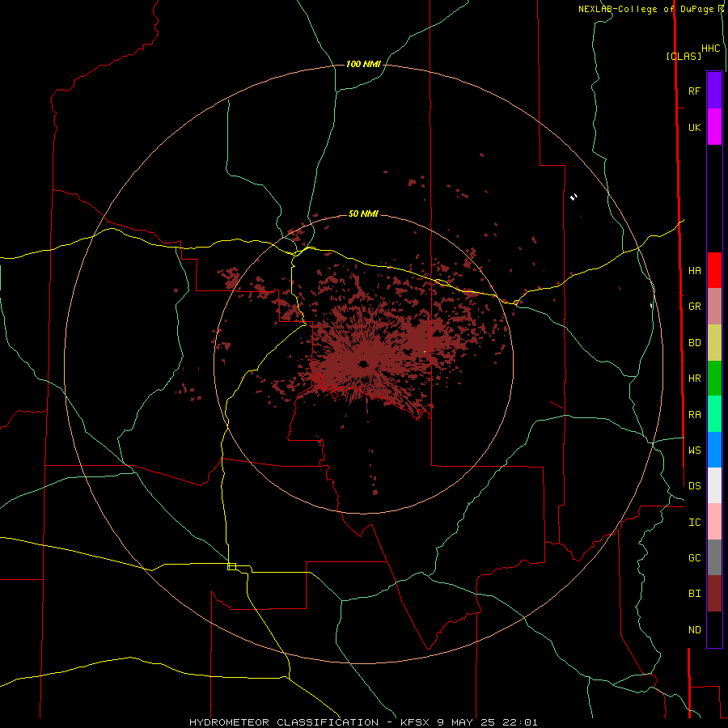The height and width of the screenshot is (728, 728).
Task: Click the 100 NMI range ring label
Action: click(x=363, y=64)
